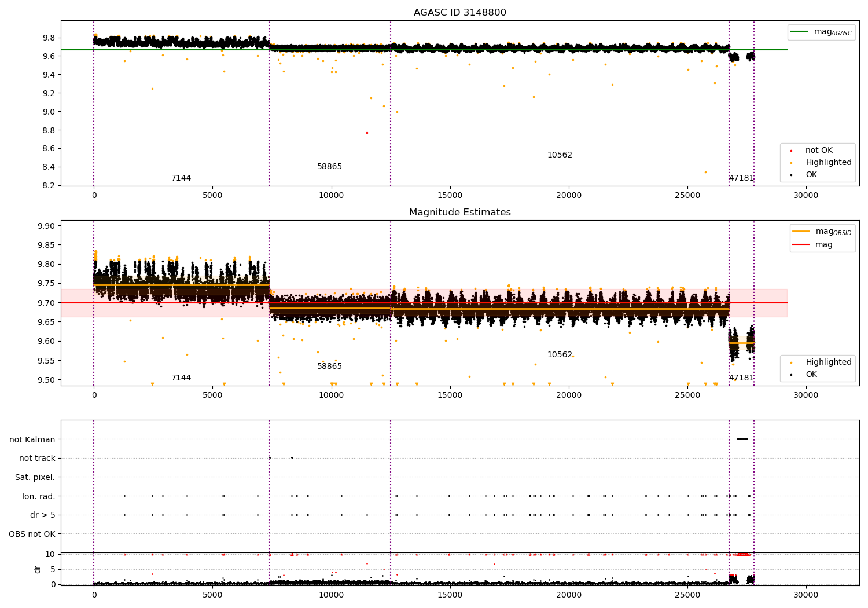Select label 47181 in Magnitude Estimates plot

click(741, 378)
